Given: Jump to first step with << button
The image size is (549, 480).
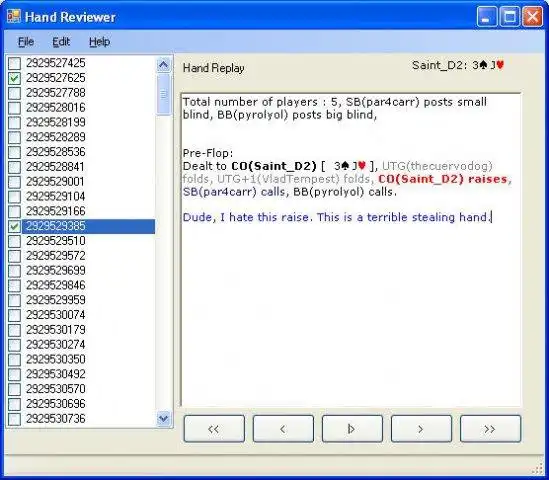Looking at the screenshot, I should tap(214, 429).
